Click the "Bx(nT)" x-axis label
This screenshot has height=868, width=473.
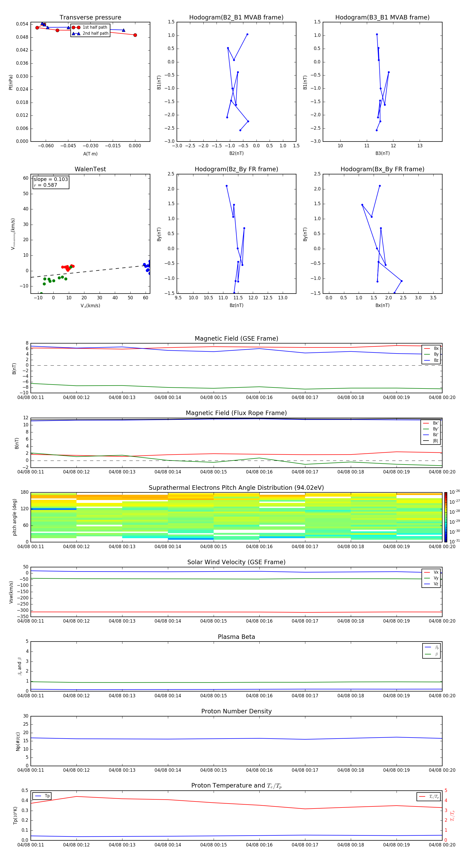382,305
